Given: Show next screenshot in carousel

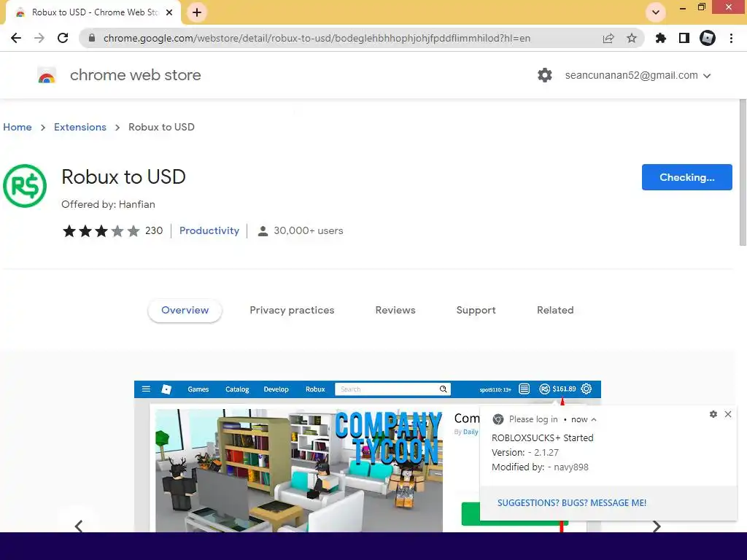Looking at the screenshot, I should pyautogui.click(x=657, y=526).
